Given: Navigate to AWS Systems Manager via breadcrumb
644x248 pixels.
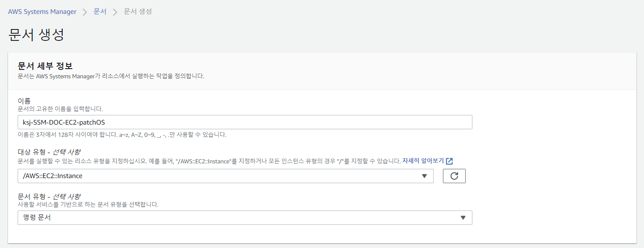Looking at the screenshot, I should point(42,12).
